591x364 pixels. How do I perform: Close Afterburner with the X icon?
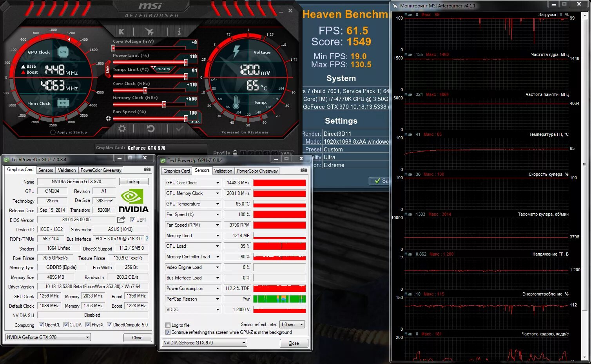click(x=290, y=11)
